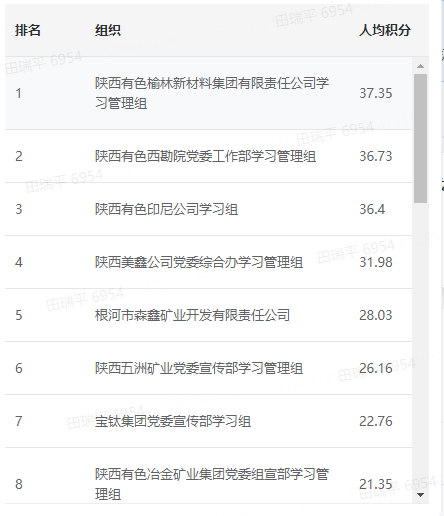This screenshot has width=444, height=516.
Task: Open 陕西有色榆林新材料集团 organization row
Action: (x=209, y=93)
